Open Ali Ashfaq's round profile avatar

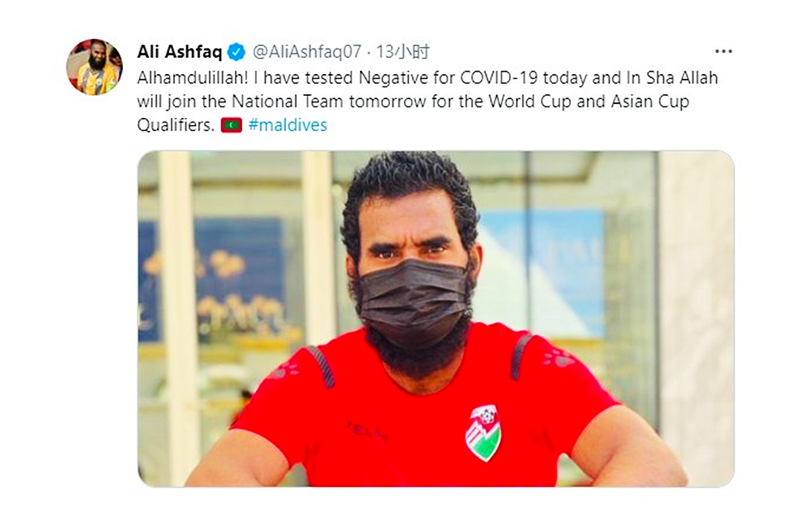click(94, 67)
